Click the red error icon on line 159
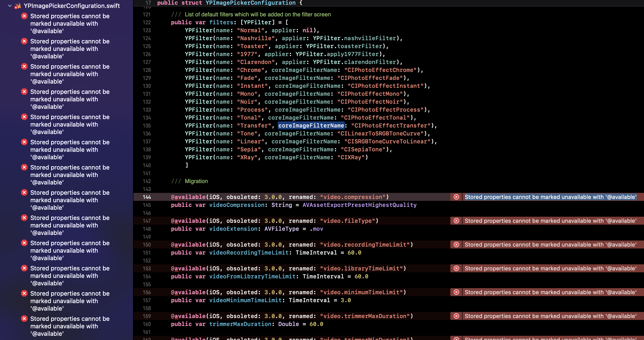Image resolution: width=644 pixels, height=340 pixels. point(456,316)
